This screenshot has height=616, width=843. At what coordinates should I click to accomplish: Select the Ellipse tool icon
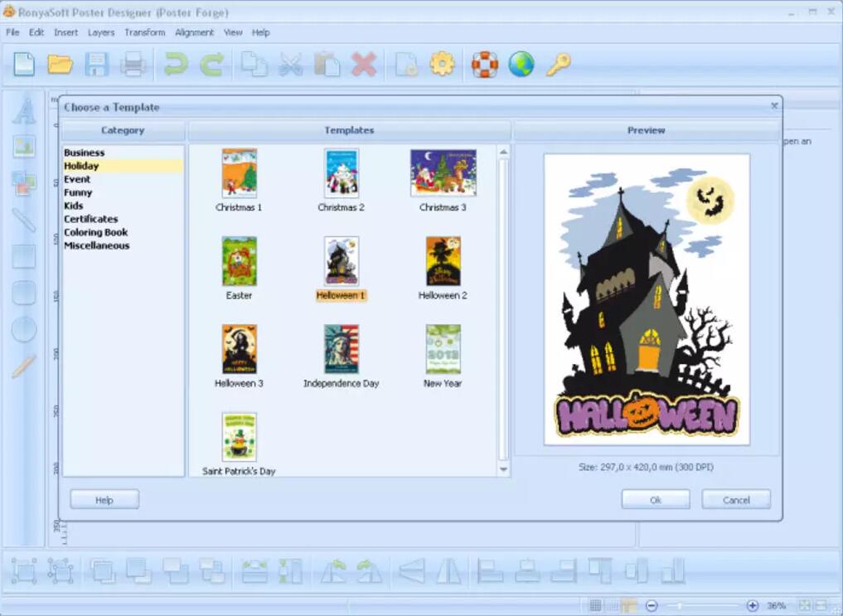coord(24,329)
